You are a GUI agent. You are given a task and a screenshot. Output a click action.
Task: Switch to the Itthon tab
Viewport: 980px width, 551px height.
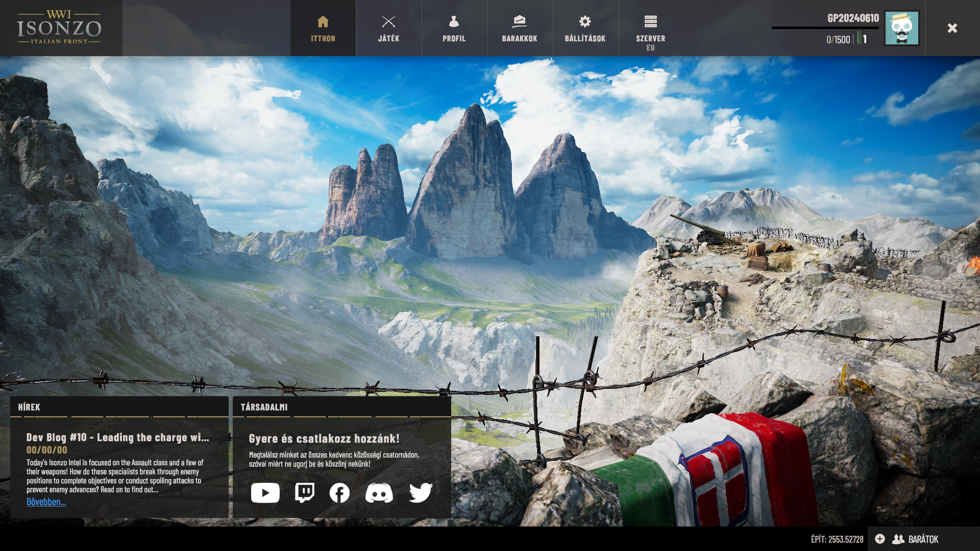[x=323, y=29]
